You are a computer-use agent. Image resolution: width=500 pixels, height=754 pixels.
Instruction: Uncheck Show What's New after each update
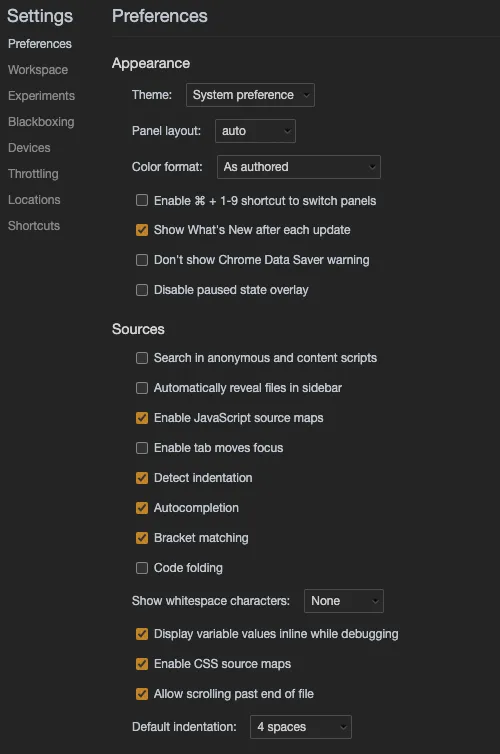click(142, 230)
